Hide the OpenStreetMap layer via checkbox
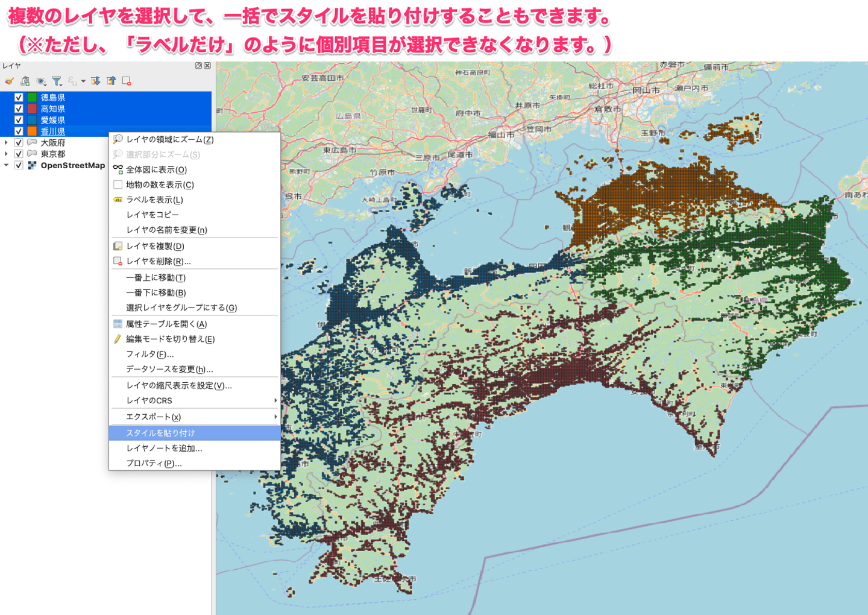 [19, 165]
